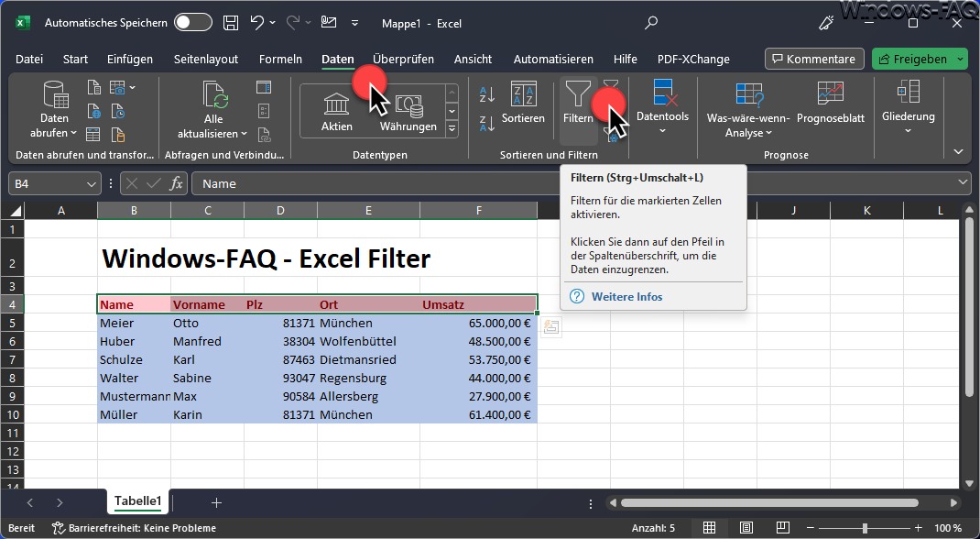Switch to Normal view in status bar

(710, 528)
